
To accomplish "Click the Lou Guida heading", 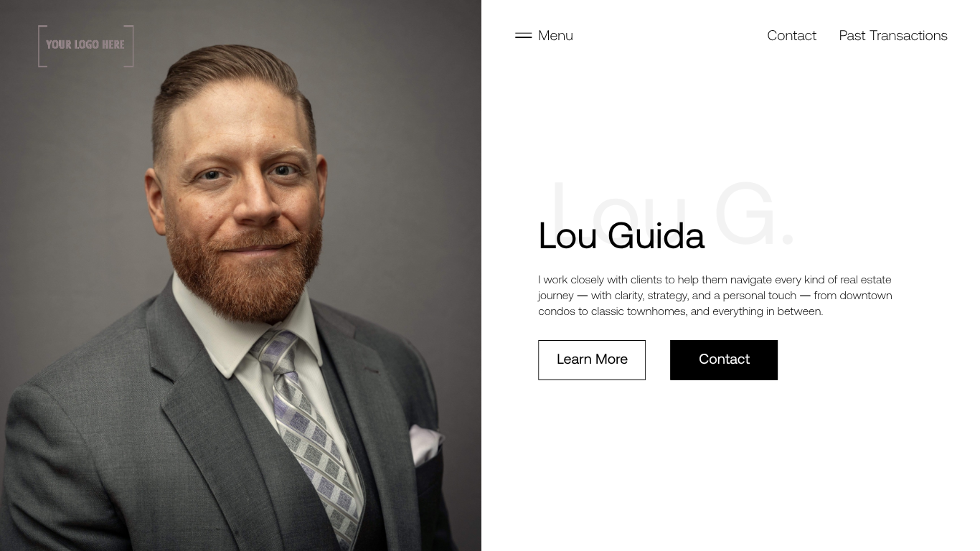I will 621,236.
